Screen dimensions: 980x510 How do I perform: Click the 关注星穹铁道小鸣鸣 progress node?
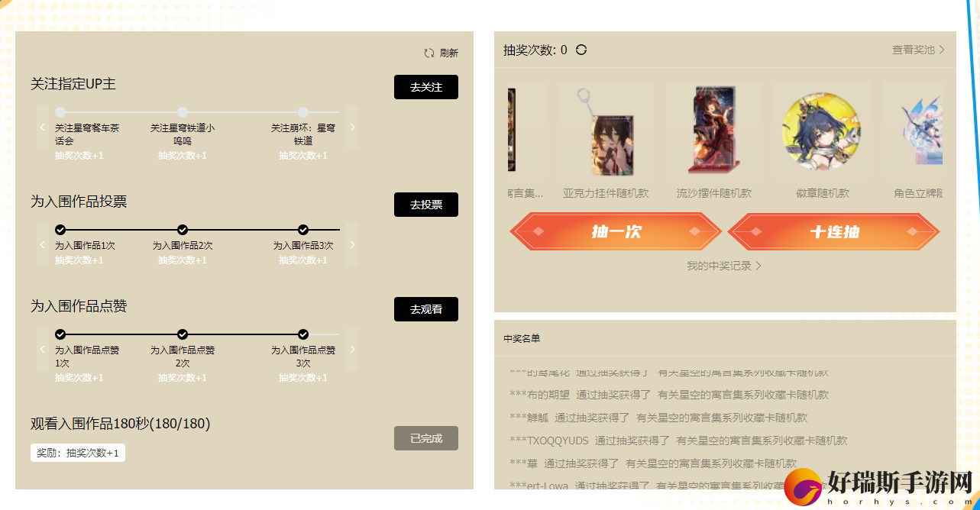(x=183, y=112)
